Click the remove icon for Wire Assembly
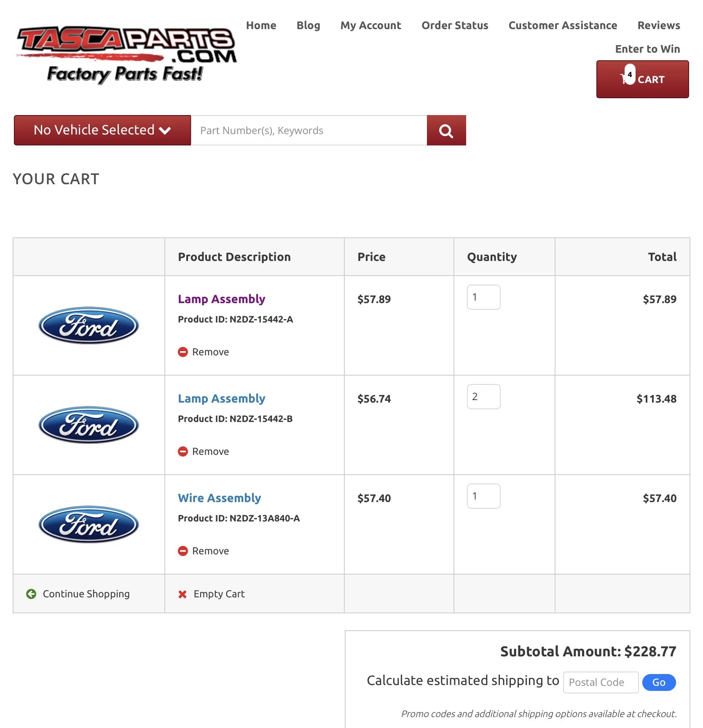Image resolution: width=703 pixels, height=728 pixels. tap(183, 551)
